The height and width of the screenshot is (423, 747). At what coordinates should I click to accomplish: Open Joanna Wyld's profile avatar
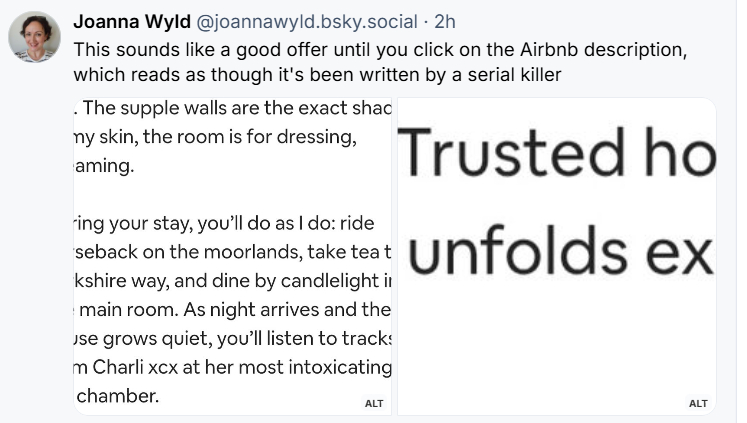coord(34,38)
